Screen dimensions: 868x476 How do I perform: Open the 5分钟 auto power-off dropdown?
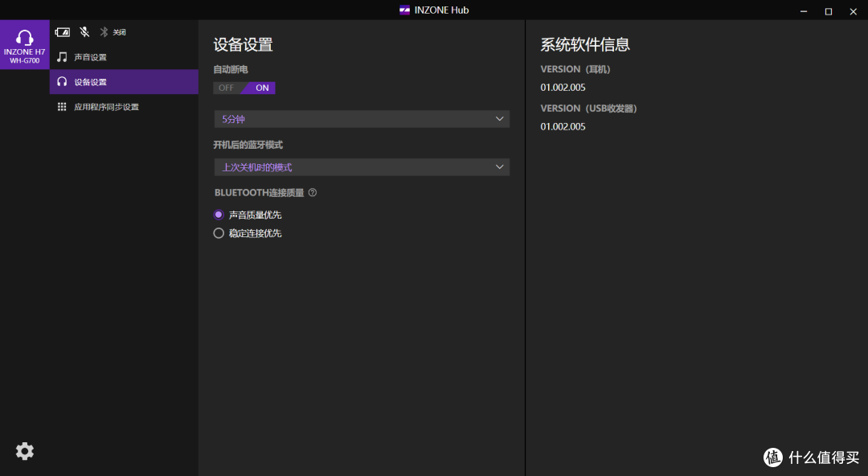point(362,119)
